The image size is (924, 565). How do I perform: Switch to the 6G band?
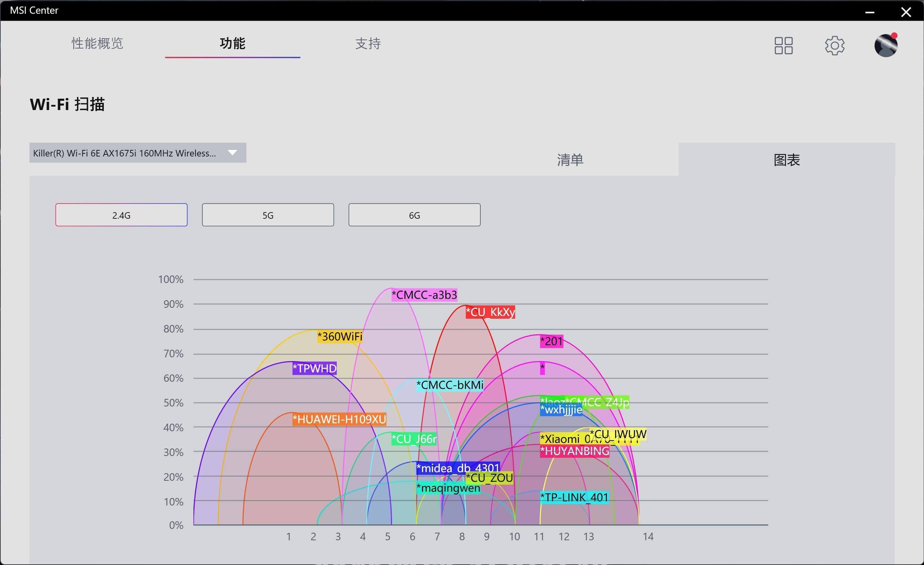coord(414,215)
